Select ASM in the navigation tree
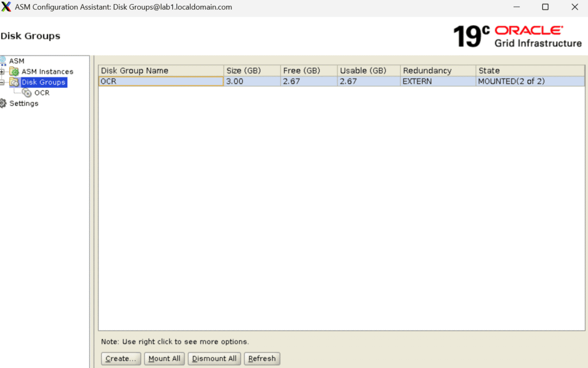Viewport: 588px width, 368px height. pos(17,61)
